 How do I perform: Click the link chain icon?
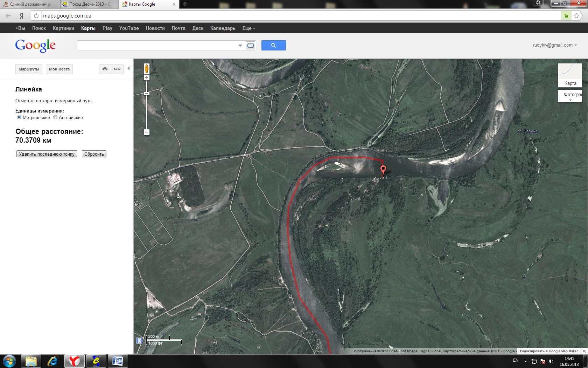117,69
